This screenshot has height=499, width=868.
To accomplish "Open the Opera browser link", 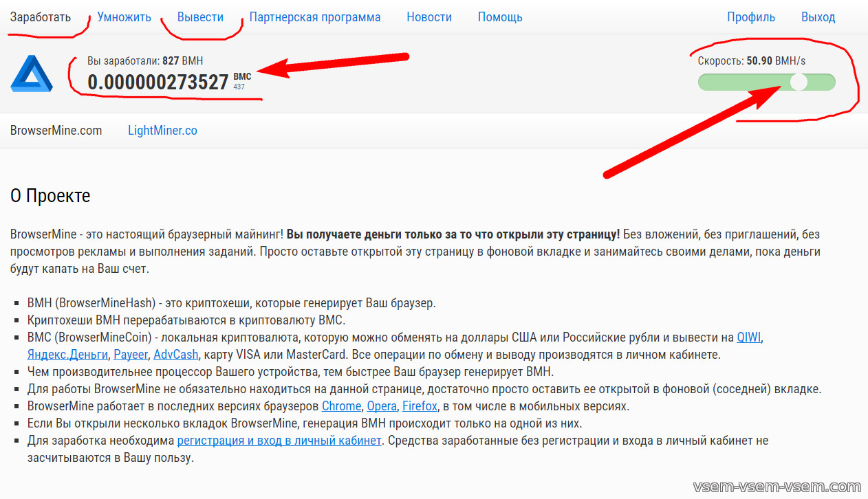I will click(x=382, y=406).
